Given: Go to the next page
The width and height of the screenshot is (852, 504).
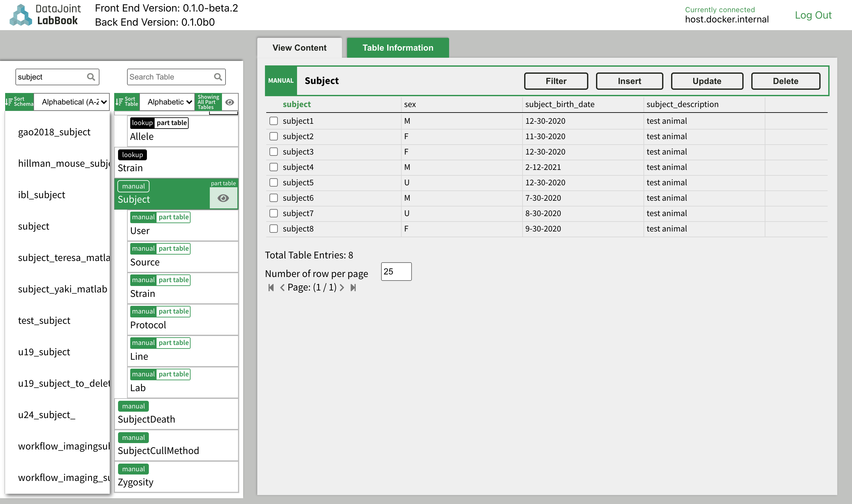Looking at the screenshot, I should coord(342,288).
